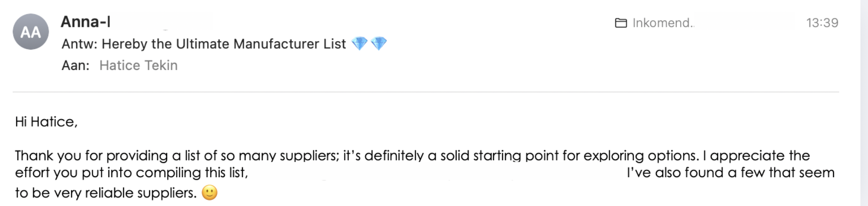The width and height of the screenshot is (868, 206).
Task: Click the "Hi Hatice," greeting line
Action: point(46,122)
